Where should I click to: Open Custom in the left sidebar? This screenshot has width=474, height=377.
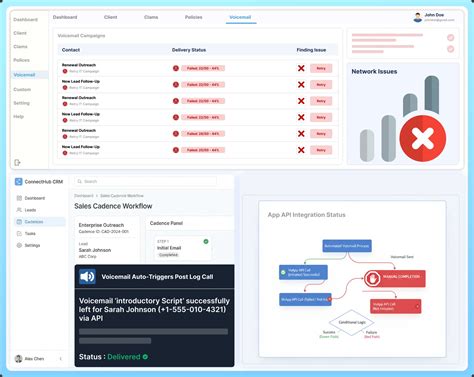22,89
